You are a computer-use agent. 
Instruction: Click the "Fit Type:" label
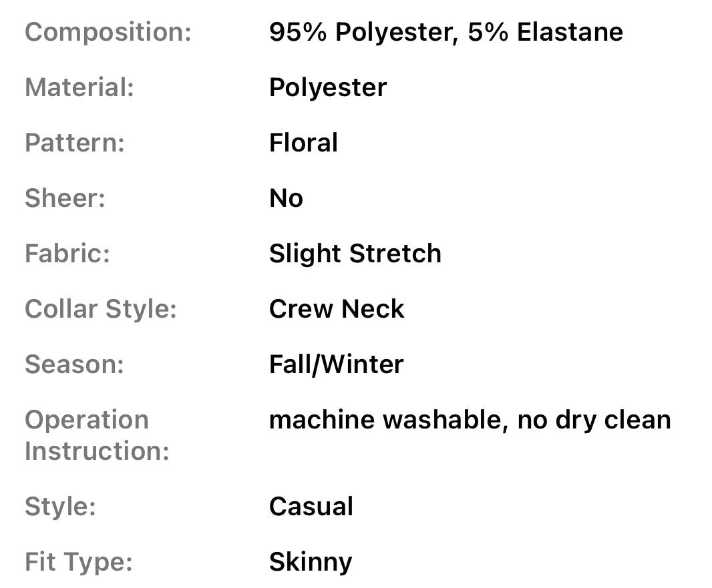coord(79,562)
